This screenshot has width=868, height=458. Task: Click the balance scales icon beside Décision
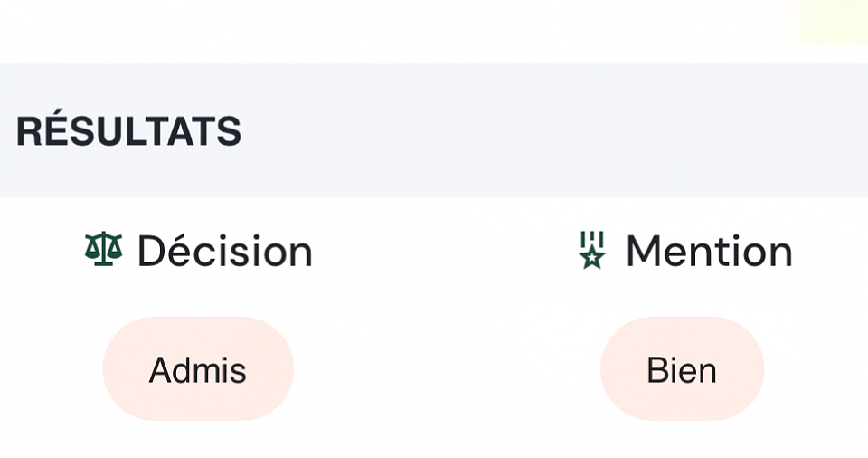point(103,250)
